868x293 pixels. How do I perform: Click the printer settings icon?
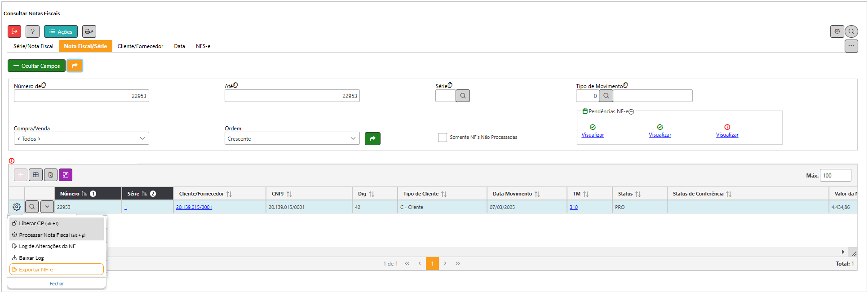coord(89,31)
